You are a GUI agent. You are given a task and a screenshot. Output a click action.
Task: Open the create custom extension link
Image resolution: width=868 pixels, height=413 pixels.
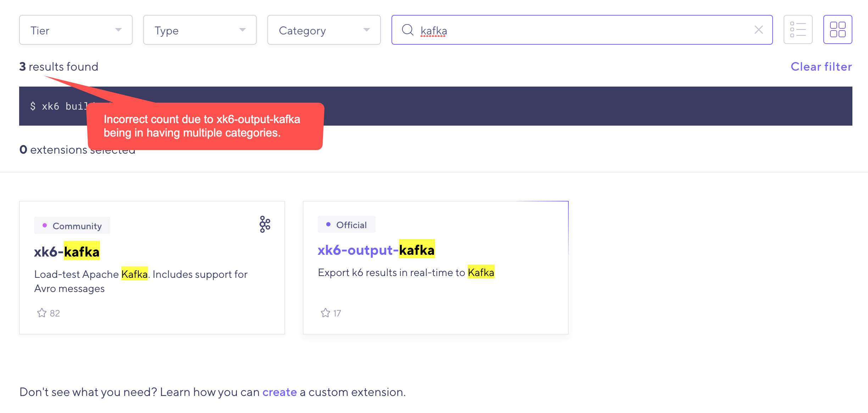[x=279, y=392]
